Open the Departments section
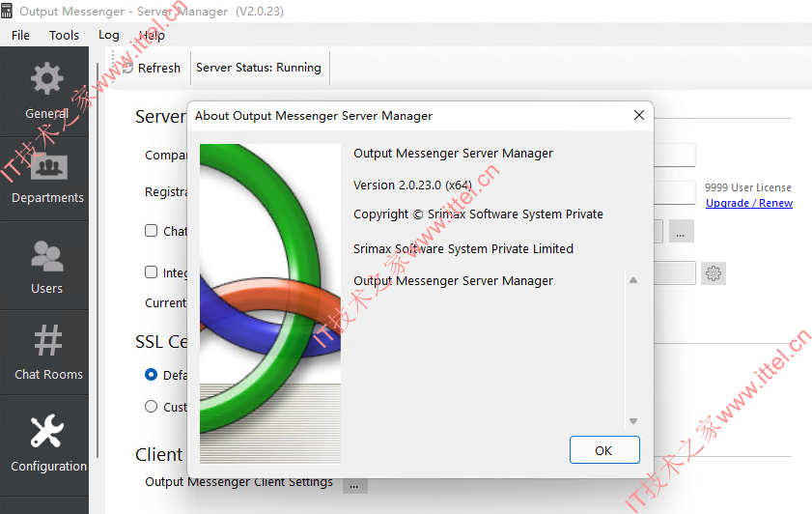Image resolution: width=812 pixels, height=514 pixels. [45, 180]
